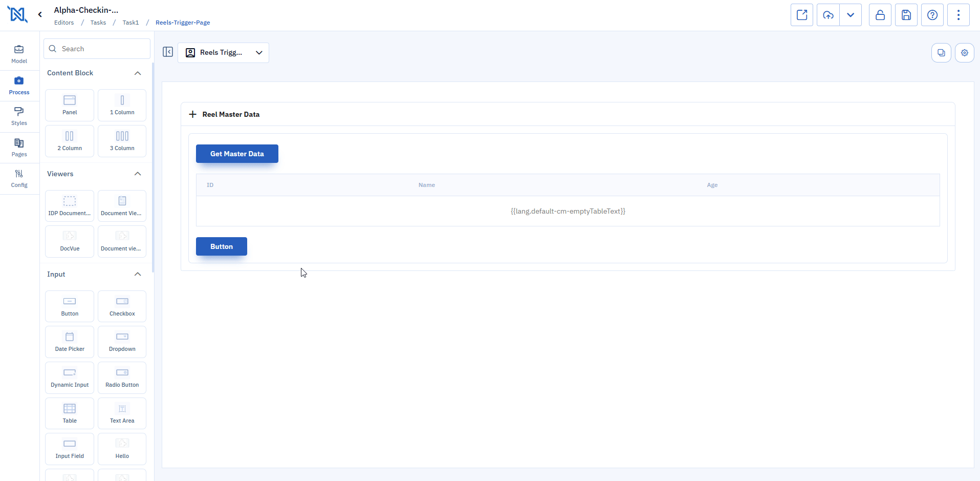980x481 pixels.
Task: Select the Date Picker input component
Action: (70, 342)
